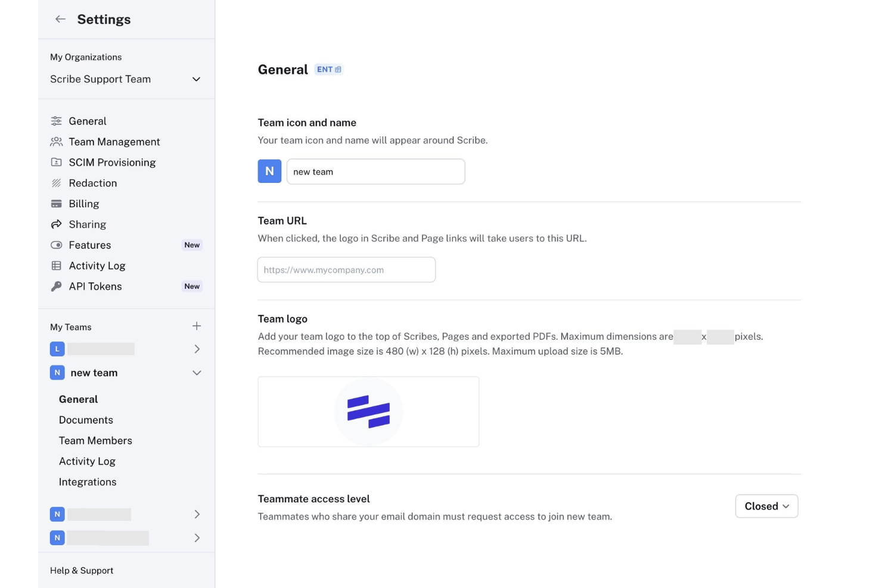Viewport: 882px width, 588px height.
Task: Open General organization settings
Action: click(x=88, y=121)
